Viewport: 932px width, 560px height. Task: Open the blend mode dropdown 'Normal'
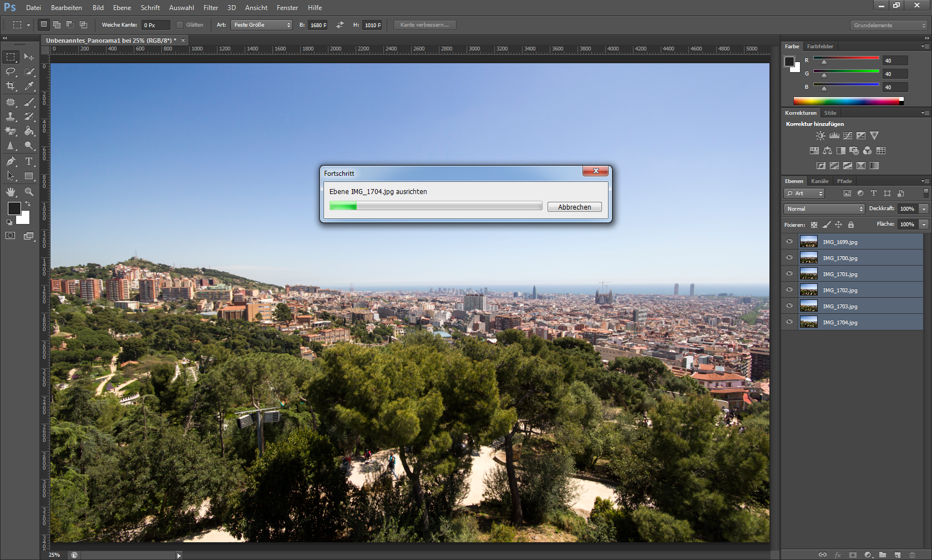click(x=824, y=209)
